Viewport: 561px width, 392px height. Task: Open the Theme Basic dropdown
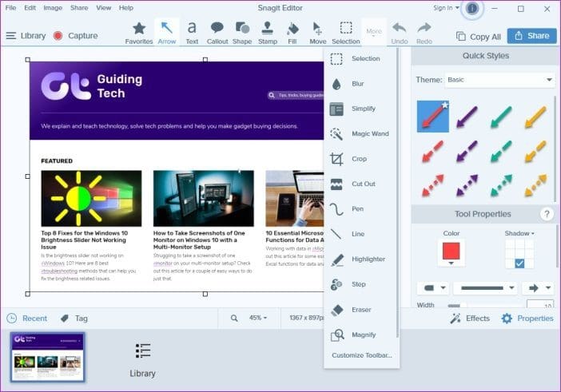coord(499,80)
